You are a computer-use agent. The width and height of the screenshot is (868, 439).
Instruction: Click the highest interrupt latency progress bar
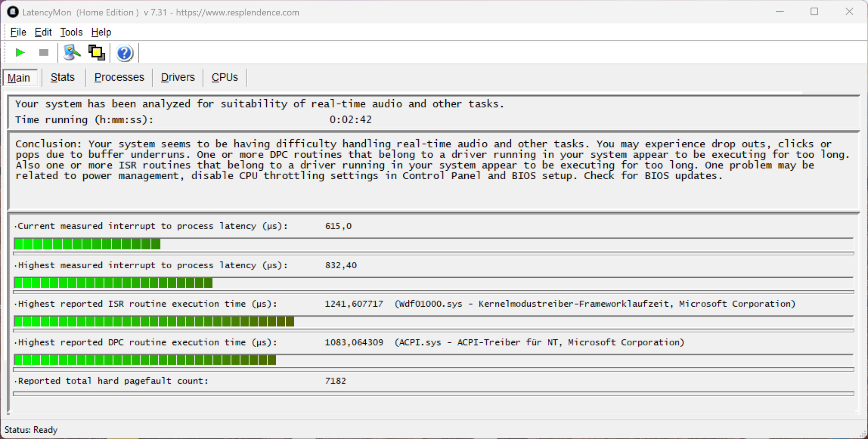434,283
